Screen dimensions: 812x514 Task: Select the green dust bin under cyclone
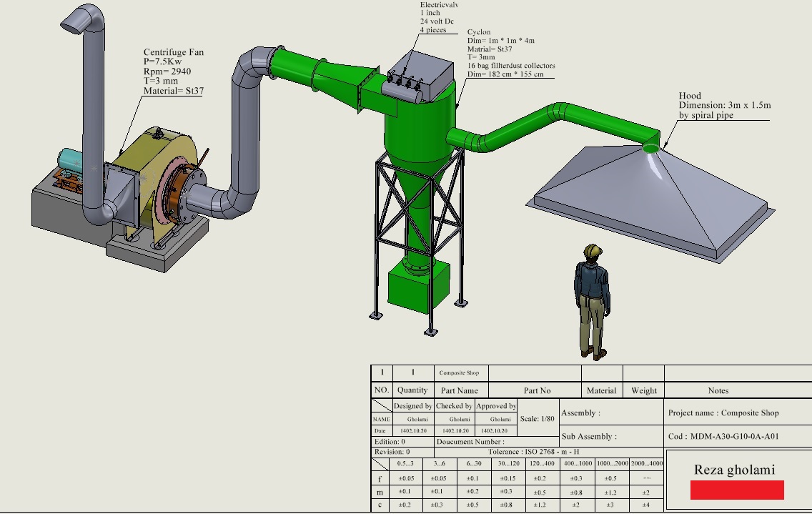click(x=419, y=284)
